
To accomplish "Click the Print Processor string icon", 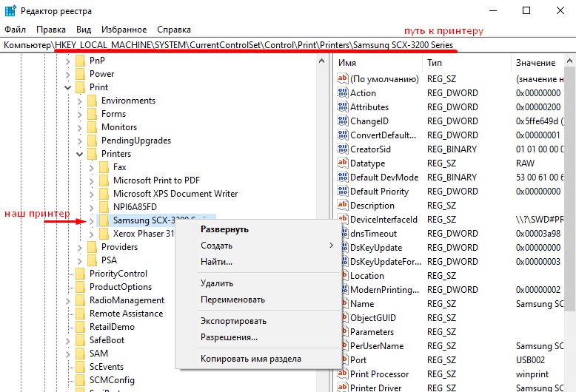I will (x=342, y=374).
